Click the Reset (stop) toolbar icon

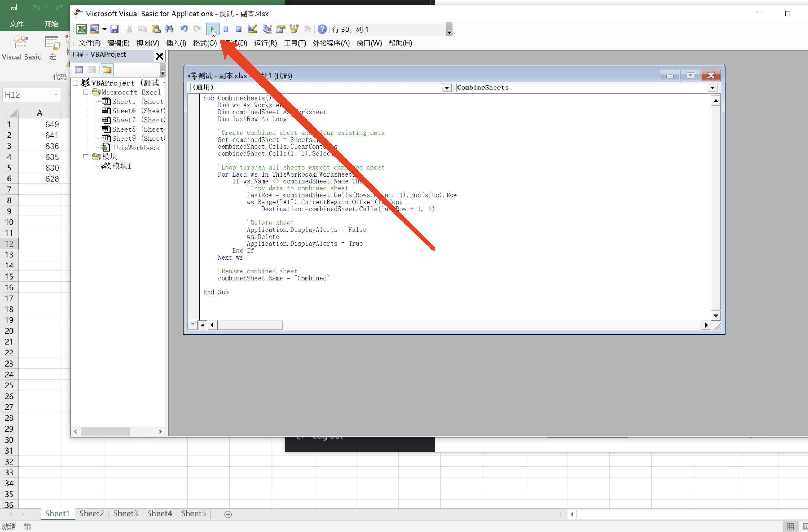point(239,29)
